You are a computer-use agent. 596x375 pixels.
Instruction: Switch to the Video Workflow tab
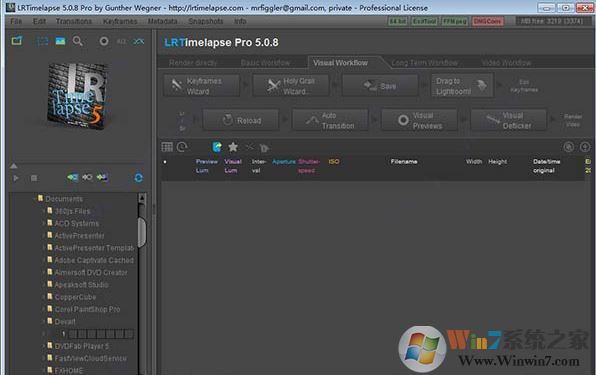click(506, 63)
